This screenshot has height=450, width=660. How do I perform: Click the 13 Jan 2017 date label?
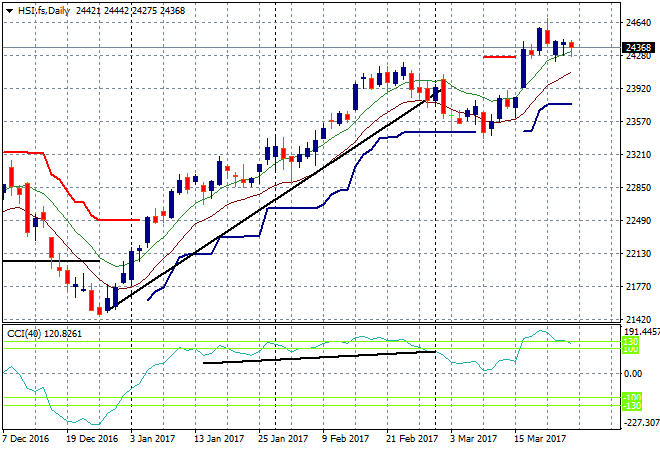pos(219,439)
